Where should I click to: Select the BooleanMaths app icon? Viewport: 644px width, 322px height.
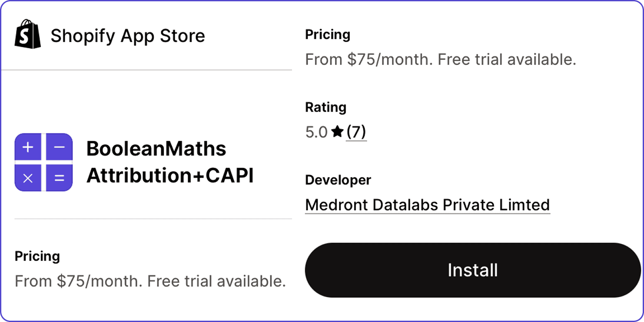(x=43, y=162)
